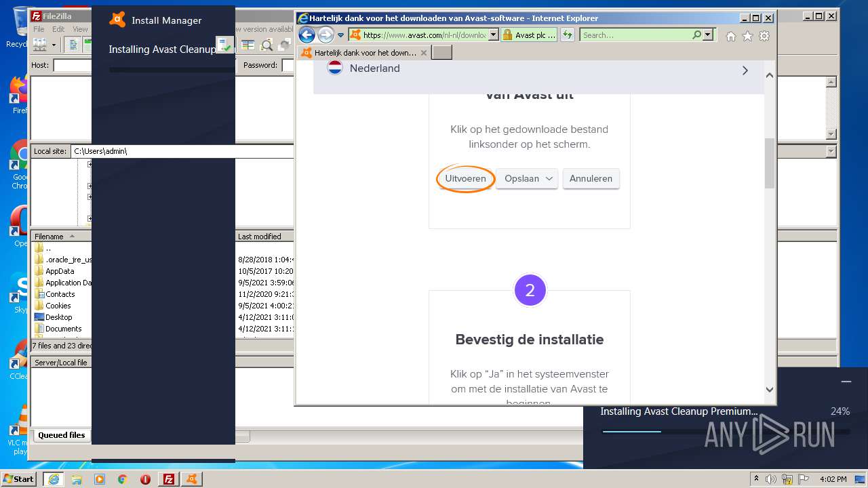This screenshot has width=868, height=488.
Task: Click the FileZilla Local site path field
Action: [182, 151]
